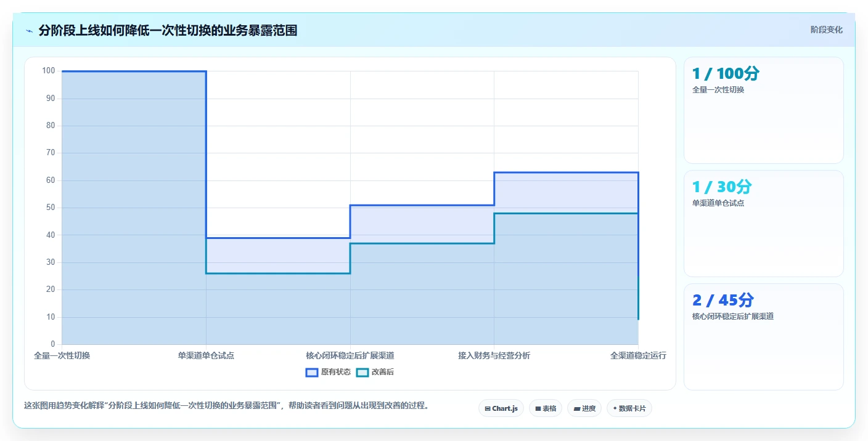868x441 pixels.
Task: Select the 数据卡片 chip
Action: (x=629, y=408)
